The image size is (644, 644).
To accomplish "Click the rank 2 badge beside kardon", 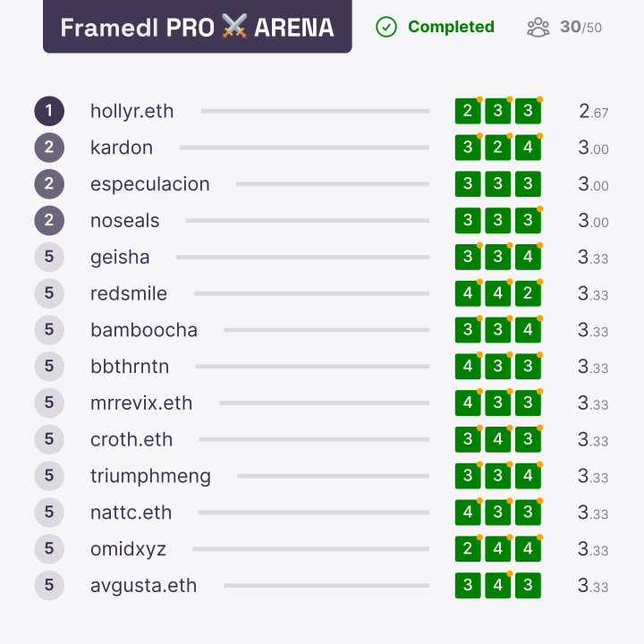I will [49, 148].
